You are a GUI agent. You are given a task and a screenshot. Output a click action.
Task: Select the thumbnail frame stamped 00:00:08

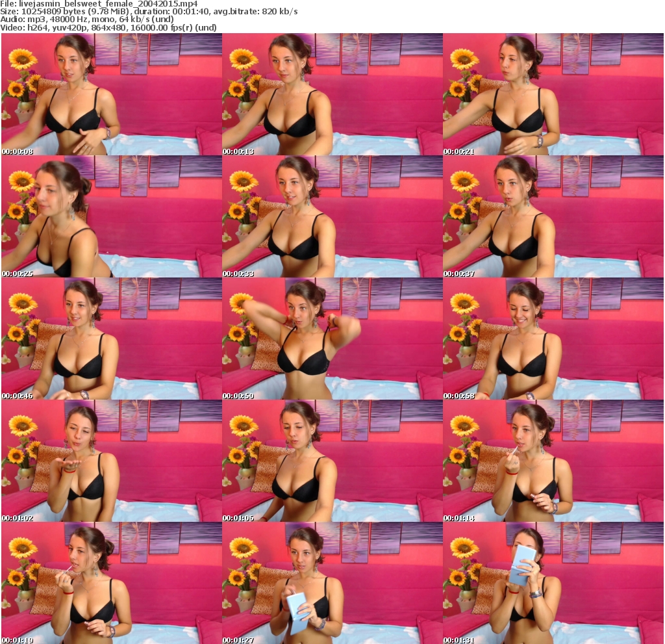coord(112,94)
